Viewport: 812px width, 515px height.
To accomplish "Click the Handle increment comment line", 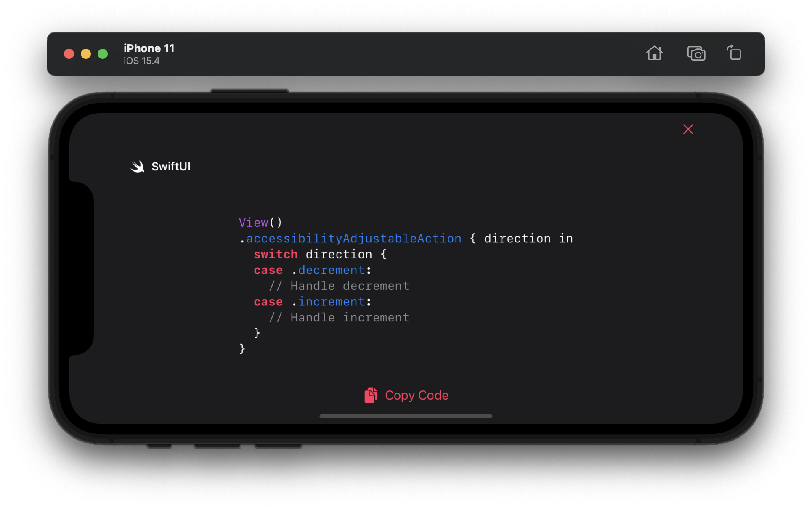I will 339,318.
